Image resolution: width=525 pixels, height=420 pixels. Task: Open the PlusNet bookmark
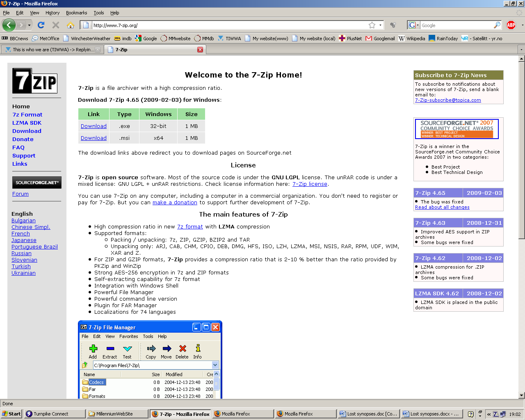[350, 39]
